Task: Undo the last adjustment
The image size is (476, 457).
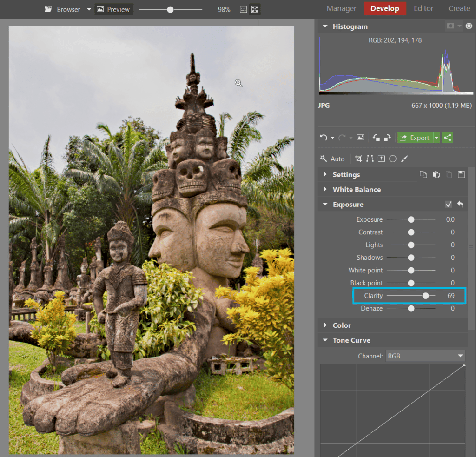Action: pos(324,138)
